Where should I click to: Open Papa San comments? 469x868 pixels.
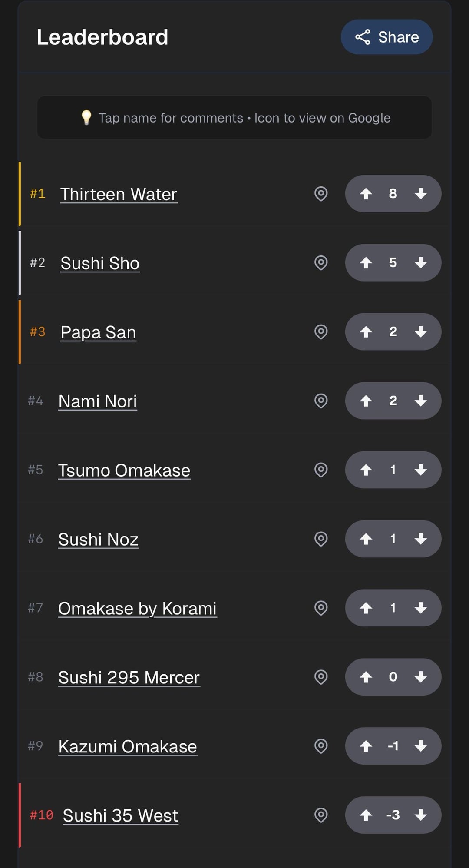tap(98, 332)
